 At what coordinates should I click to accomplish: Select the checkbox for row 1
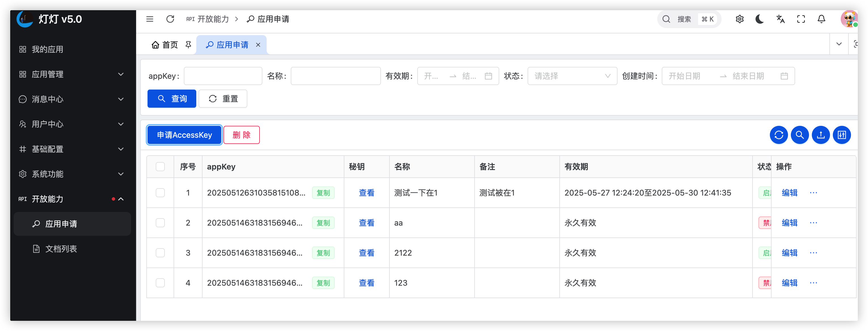[x=160, y=193]
